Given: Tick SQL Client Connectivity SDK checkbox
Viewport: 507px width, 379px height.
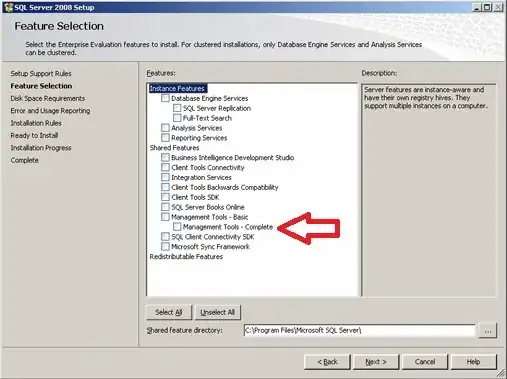Looking at the screenshot, I should coord(165,237).
